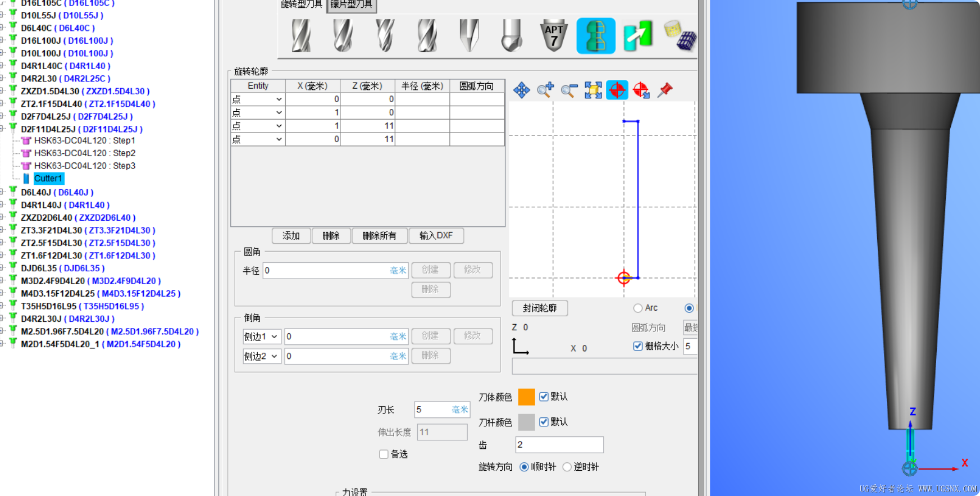The height and width of the screenshot is (496, 980).
Task: Toggle the highlighted red crosshair origin icon
Action: (x=617, y=90)
